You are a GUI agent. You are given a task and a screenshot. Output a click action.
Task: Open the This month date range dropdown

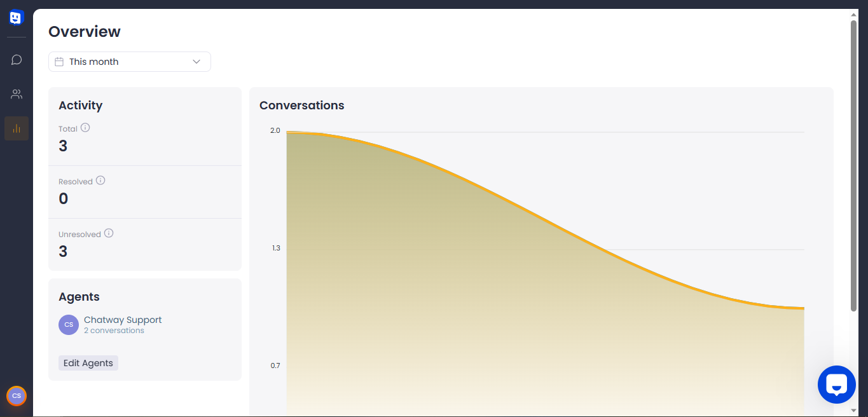coord(130,62)
